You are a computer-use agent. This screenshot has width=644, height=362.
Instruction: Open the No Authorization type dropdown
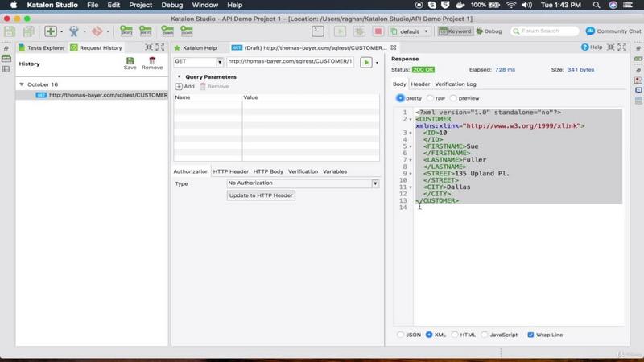[x=375, y=183]
